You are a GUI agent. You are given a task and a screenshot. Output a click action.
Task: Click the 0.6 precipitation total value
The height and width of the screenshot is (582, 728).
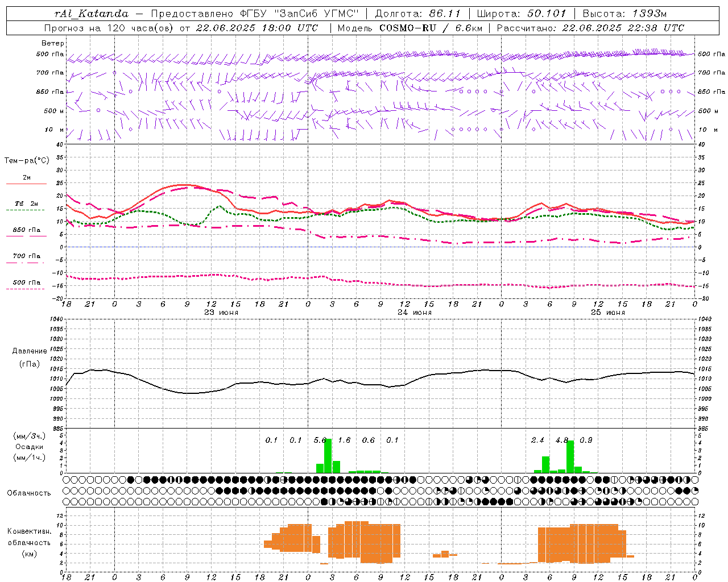tap(369, 440)
